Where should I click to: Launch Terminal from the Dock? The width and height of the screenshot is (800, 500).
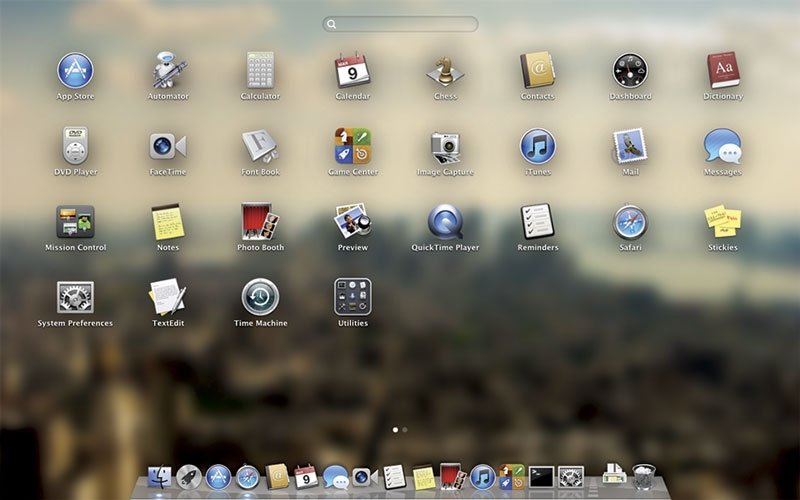[x=541, y=478]
